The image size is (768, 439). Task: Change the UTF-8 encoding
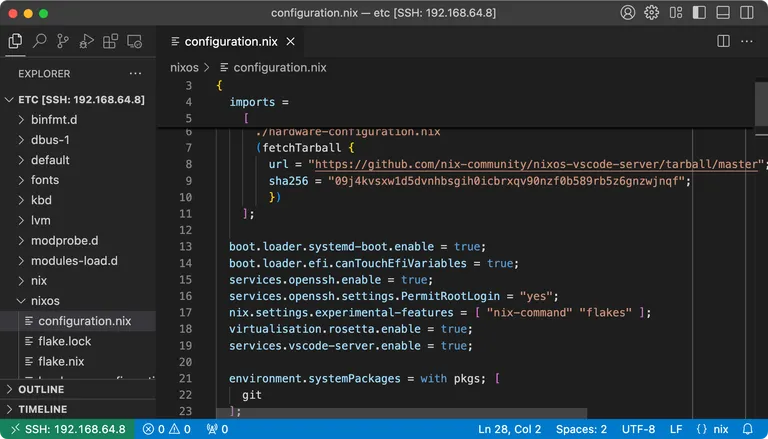point(638,429)
